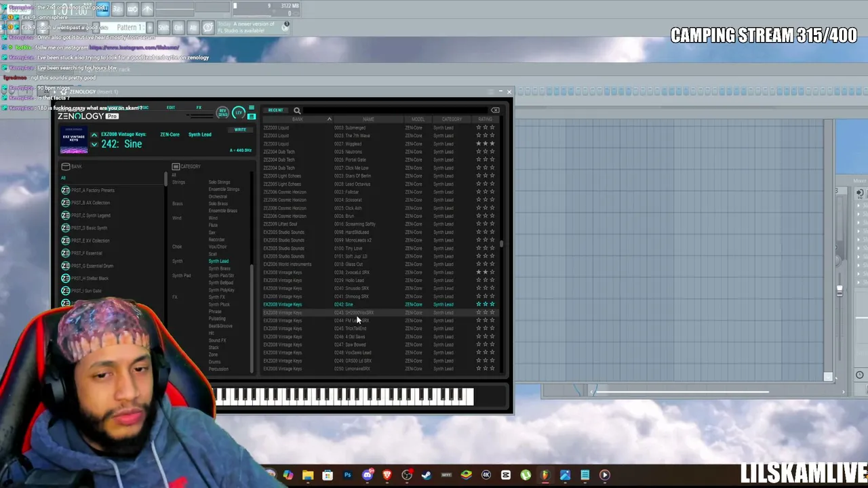Image resolution: width=868 pixels, height=488 pixels.
Task: Switch to OBS Studio in the taskbar
Action: (x=407, y=475)
